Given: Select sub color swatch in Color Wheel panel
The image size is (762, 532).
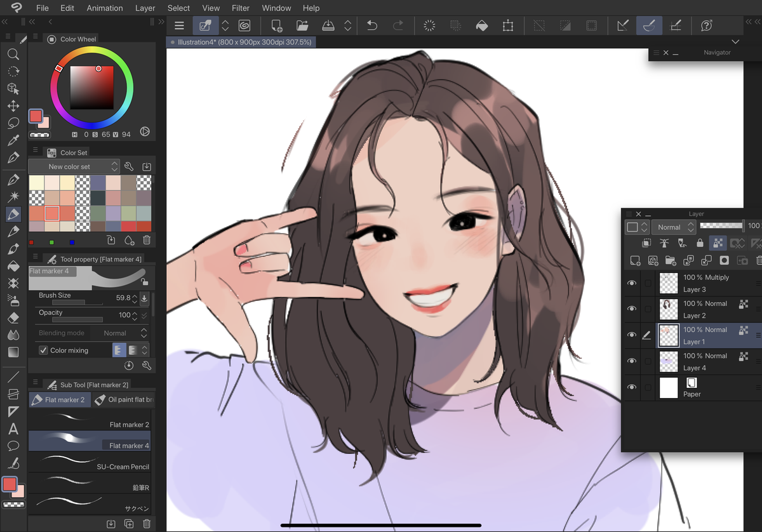Looking at the screenshot, I should 43,123.
